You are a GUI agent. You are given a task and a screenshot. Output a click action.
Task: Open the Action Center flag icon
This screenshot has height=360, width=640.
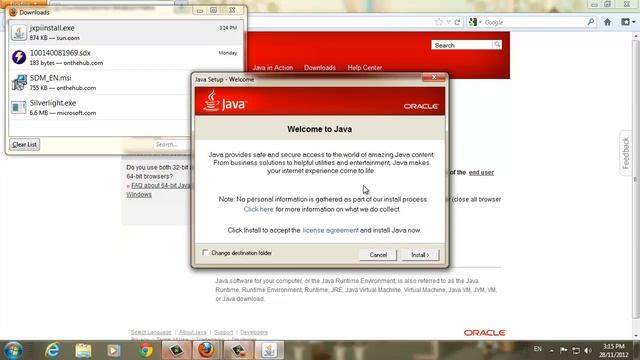click(x=564, y=350)
